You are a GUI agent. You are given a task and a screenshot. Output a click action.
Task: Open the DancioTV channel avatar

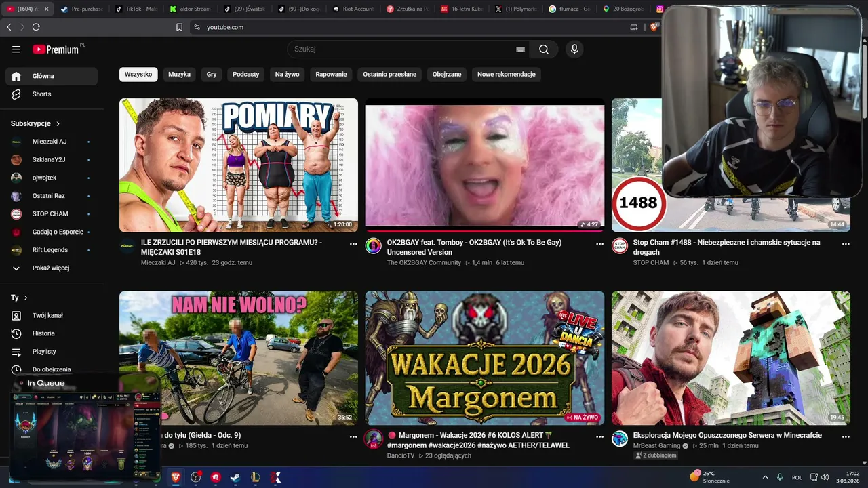click(x=374, y=439)
